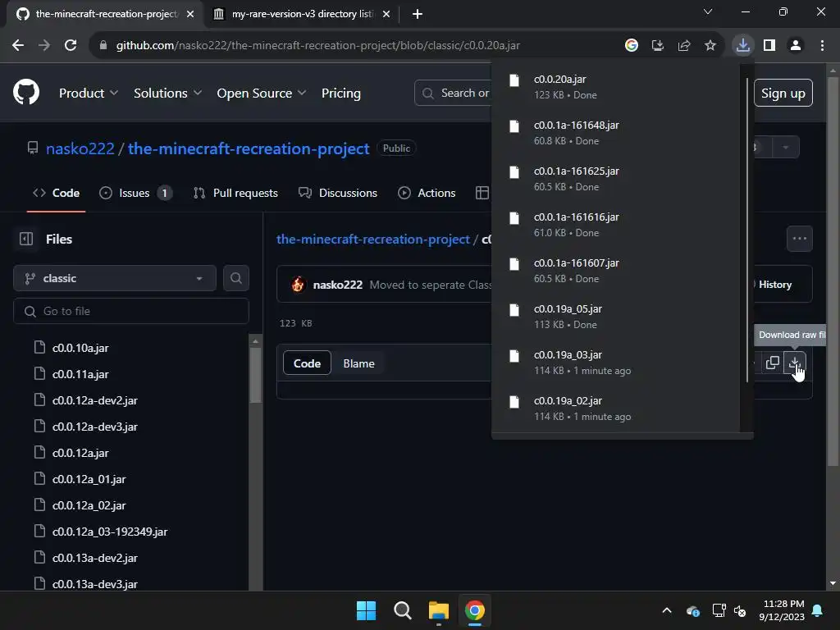Click the browser address bar URL
The image size is (840, 630).
click(x=317, y=46)
